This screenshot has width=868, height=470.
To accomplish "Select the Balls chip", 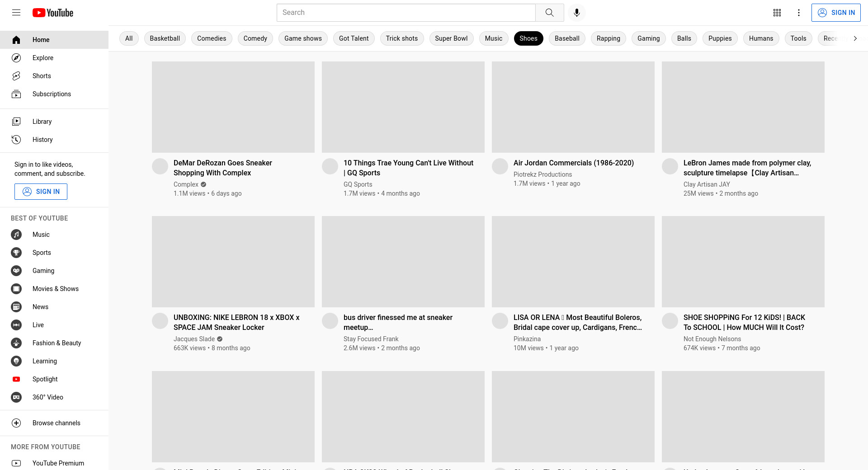I will (684, 38).
